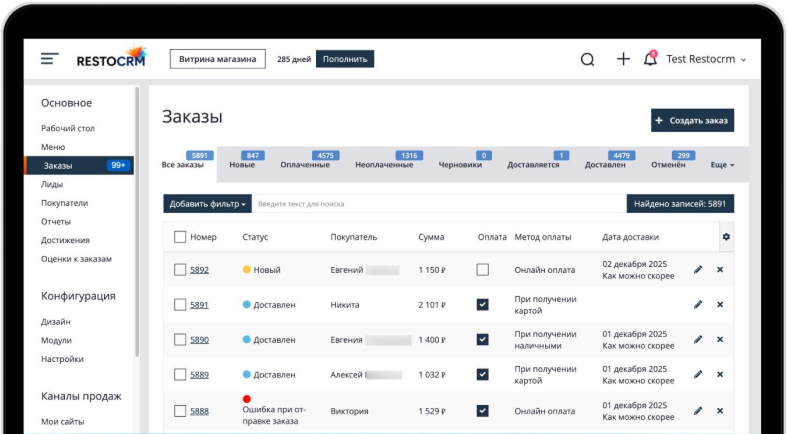
Task: Select order 5890 row checkbox
Action: pos(180,340)
